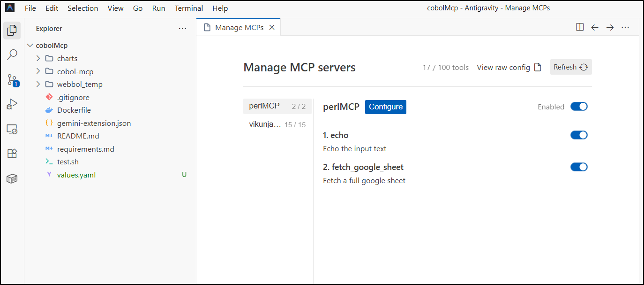The image size is (644, 285).
Task: Open the Extensions view
Action: (x=12, y=154)
